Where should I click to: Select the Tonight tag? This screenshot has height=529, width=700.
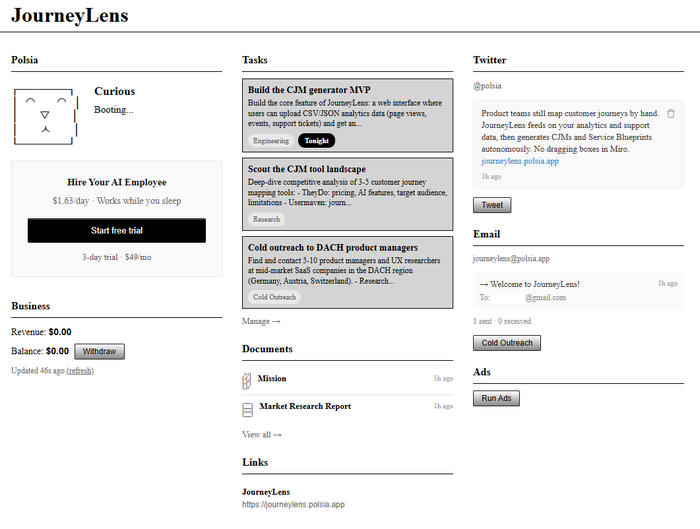click(317, 141)
